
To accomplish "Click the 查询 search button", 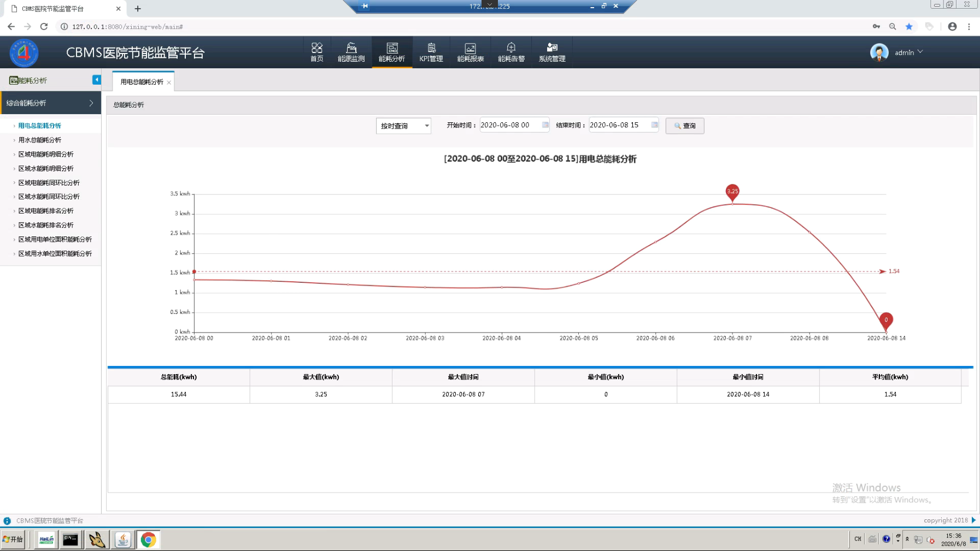I will tap(685, 126).
